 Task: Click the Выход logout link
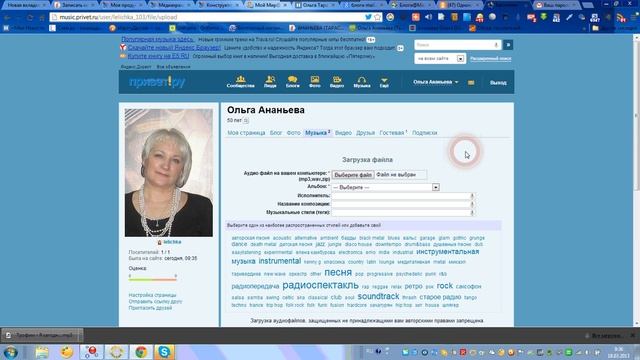(x=498, y=82)
